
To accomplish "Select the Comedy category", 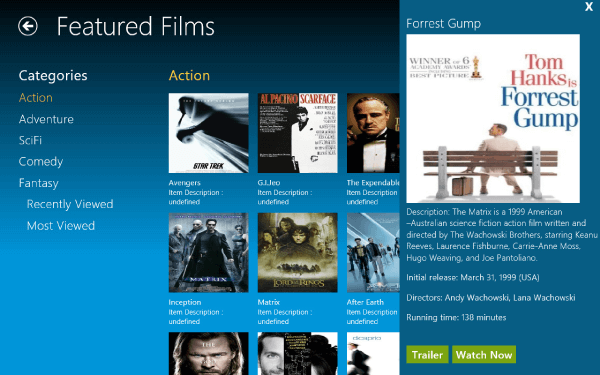I will 41,162.
